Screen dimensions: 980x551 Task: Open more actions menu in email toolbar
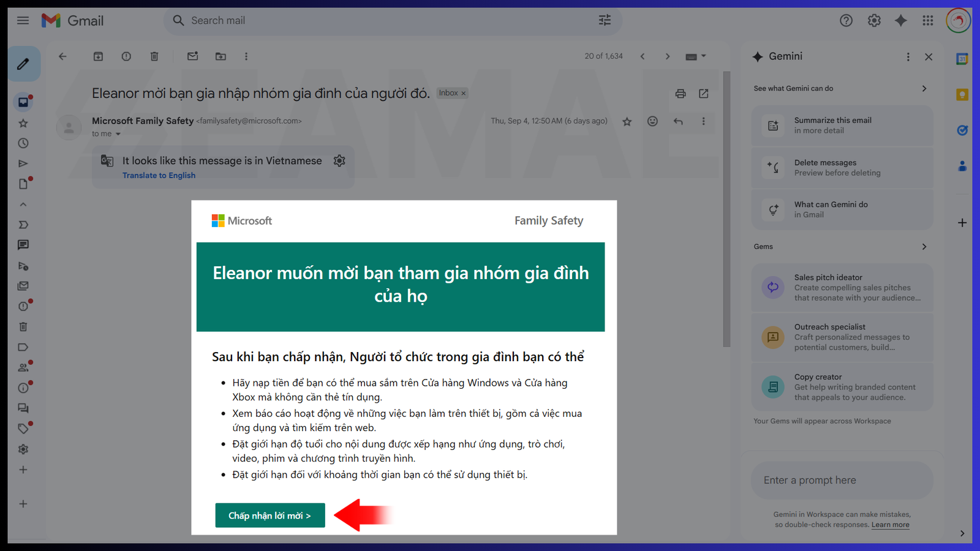246,56
